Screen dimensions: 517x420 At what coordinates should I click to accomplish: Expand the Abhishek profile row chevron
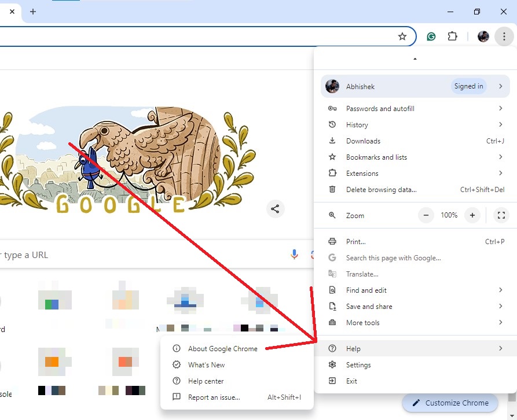(501, 86)
